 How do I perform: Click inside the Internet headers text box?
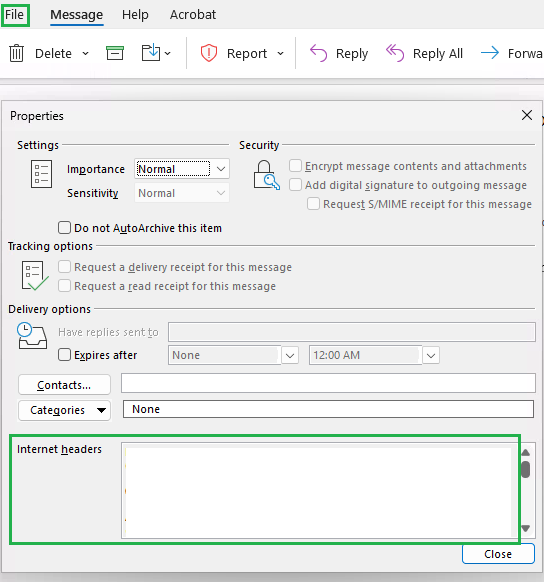coord(319,492)
